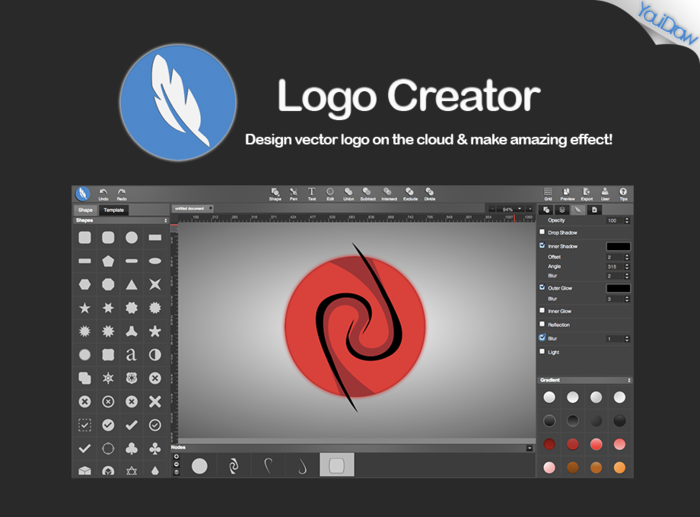The height and width of the screenshot is (517, 700).
Task: Open the page icon properties tab
Action: coord(594,210)
